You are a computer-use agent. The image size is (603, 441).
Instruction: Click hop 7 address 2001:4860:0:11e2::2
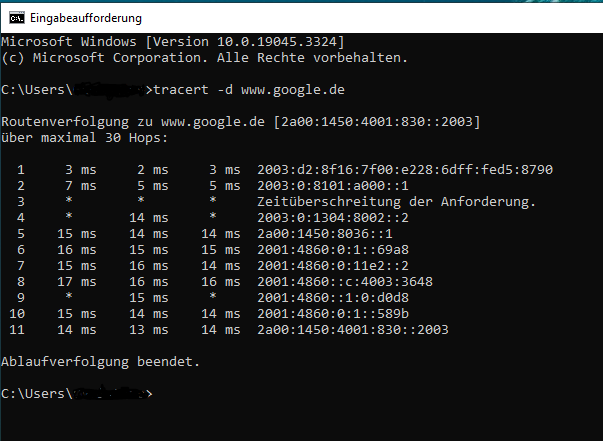333,266
